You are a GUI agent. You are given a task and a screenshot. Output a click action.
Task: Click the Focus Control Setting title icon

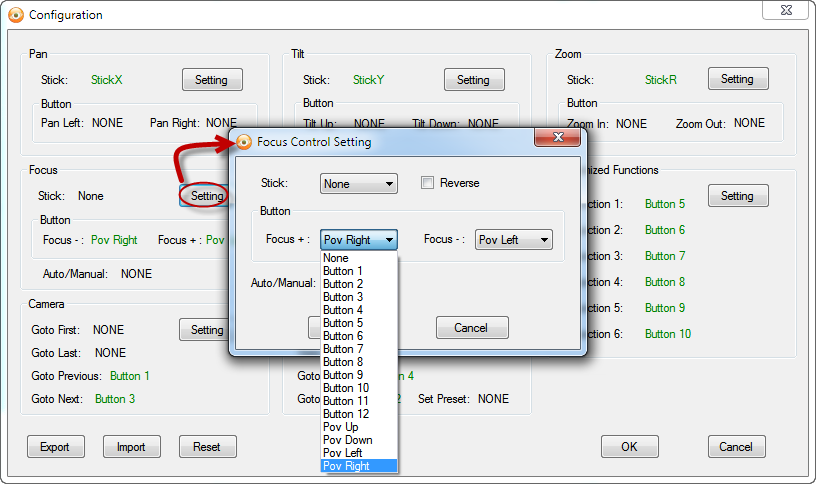[x=244, y=142]
